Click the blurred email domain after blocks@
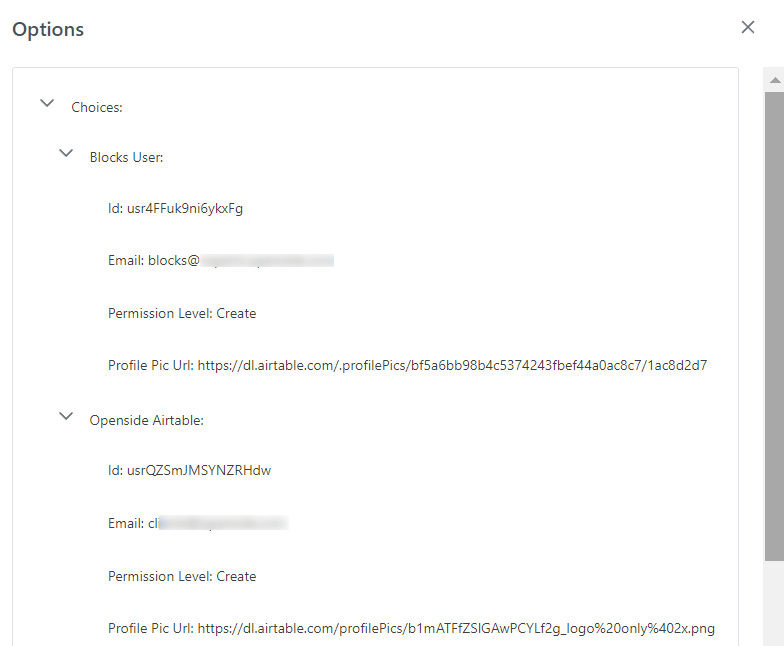 click(x=268, y=261)
